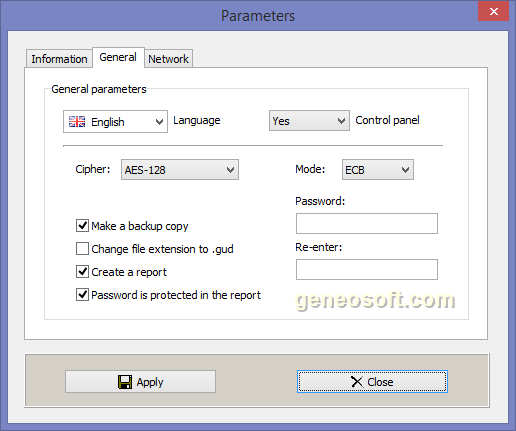Focus the Password input field
The height and width of the screenshot is (431, 516).
pyautogui.click(x=367, y=224)
